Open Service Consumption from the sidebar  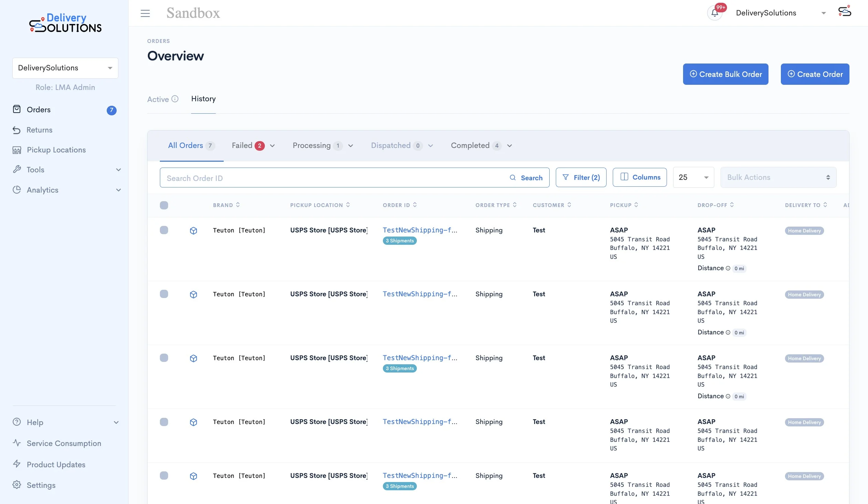tap(64, 443)
